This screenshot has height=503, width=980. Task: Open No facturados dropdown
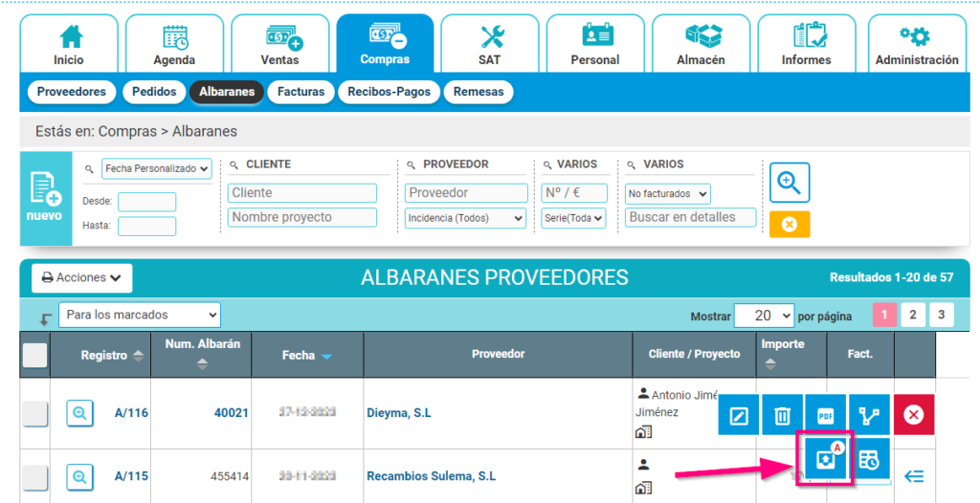point(668,194)
